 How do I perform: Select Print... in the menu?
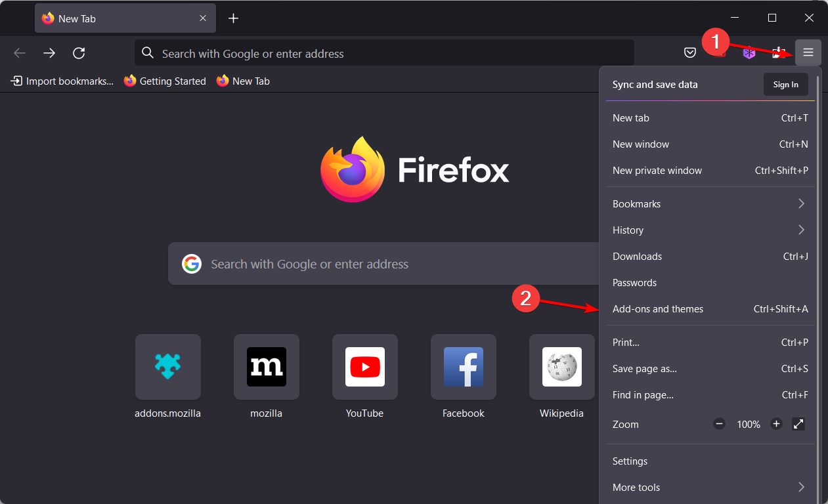pos(710,343)
